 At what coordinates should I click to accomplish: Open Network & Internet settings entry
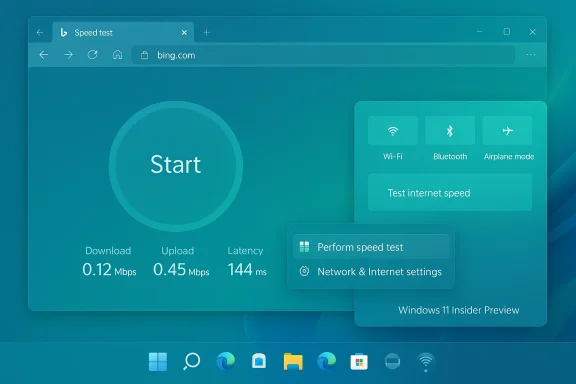pyautogui.click(x=371, y=272)
